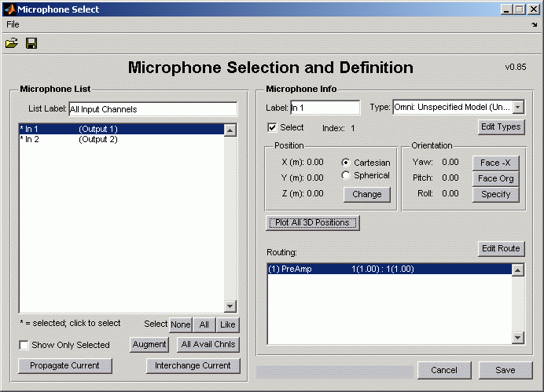The width and height of the screenshot is (544, 392).
Task: Open the File menu
Action: [13, 24]
